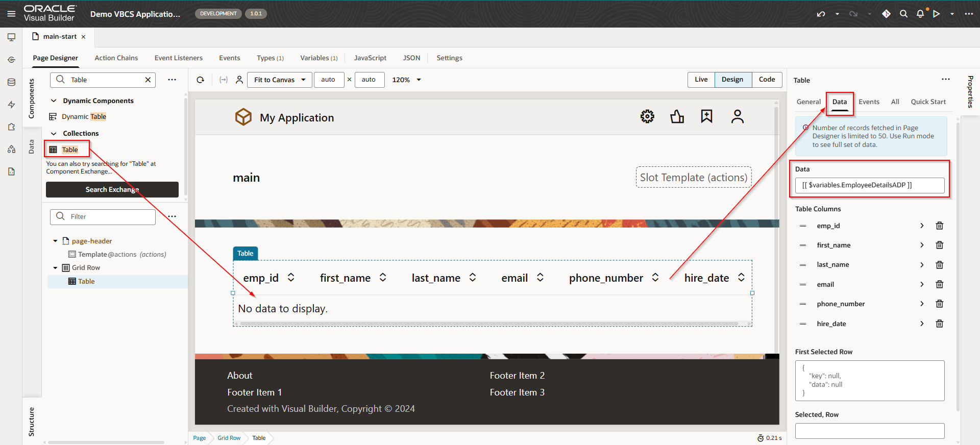Screen dimensions: 980x445
Task: Click the undo arrow in top header
Action: [x=821, y=14]
